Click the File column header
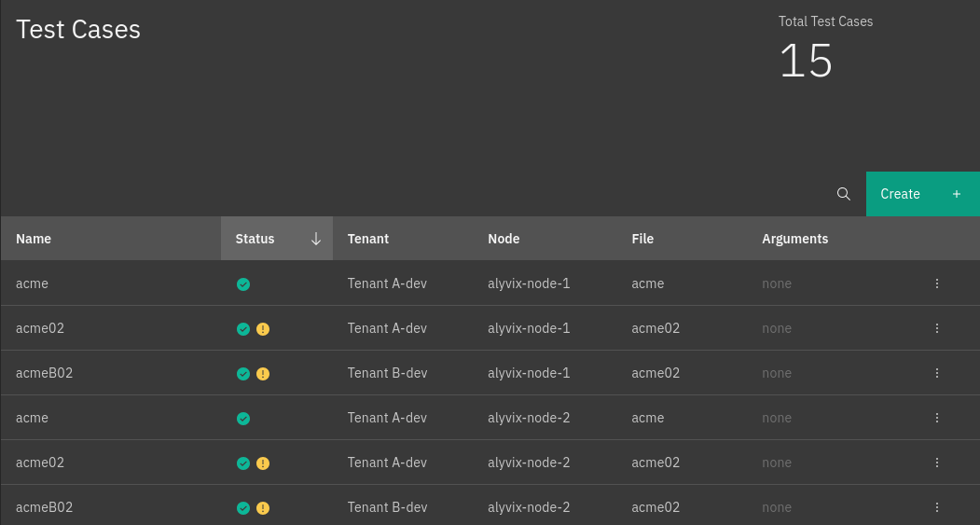This screenshot has width=980, height=525. [642, 239]
